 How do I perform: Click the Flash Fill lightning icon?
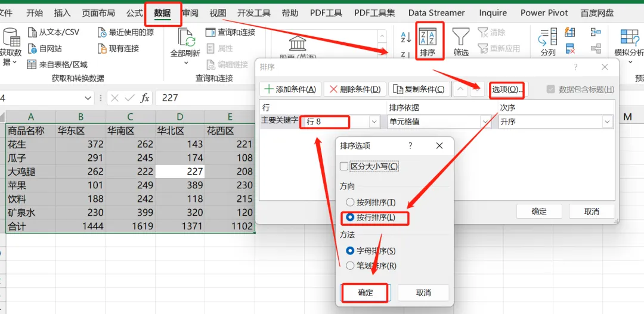tap(570, 32)
